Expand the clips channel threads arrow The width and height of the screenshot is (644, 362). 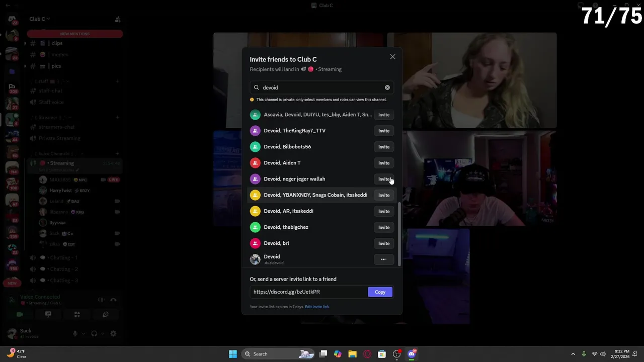[25, 43]
